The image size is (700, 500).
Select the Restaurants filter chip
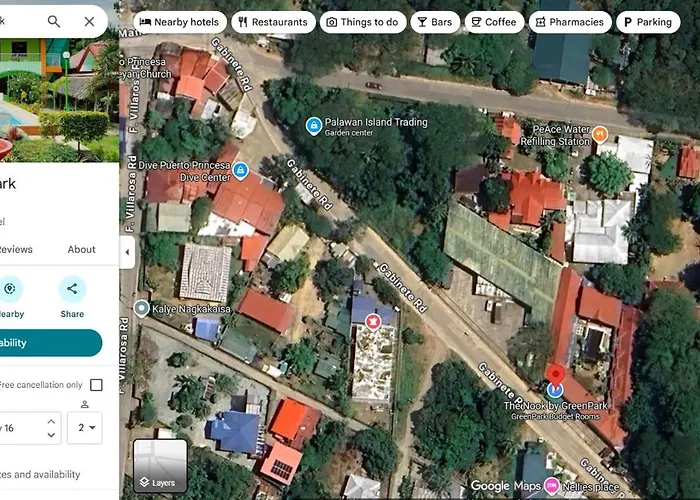coord(273,22)
